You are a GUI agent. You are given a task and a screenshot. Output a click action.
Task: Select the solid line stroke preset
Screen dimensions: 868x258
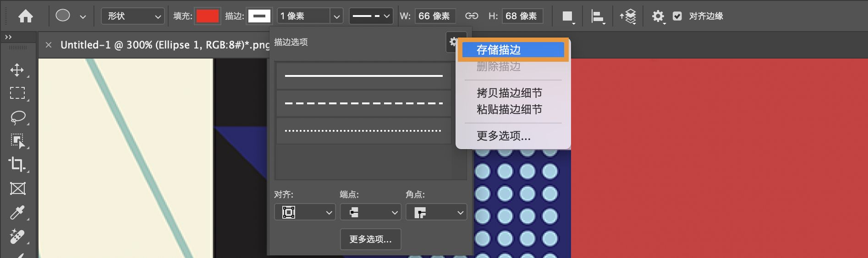(364, 76)
